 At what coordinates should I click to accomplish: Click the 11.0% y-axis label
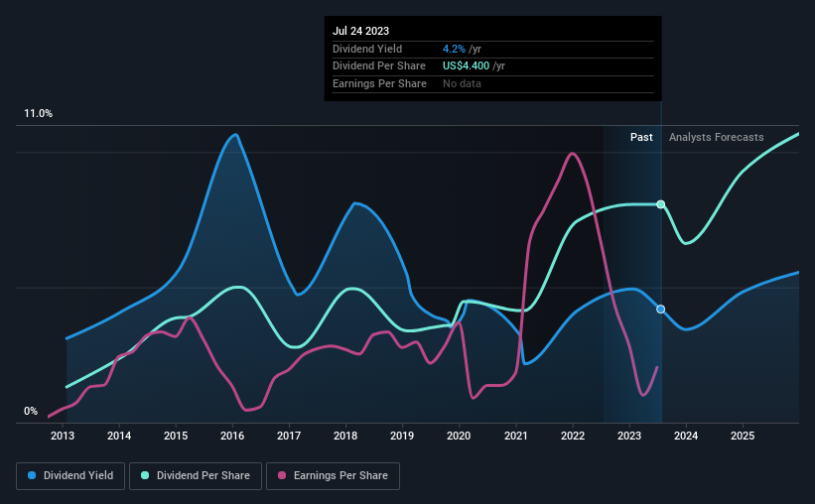[39, 114]
